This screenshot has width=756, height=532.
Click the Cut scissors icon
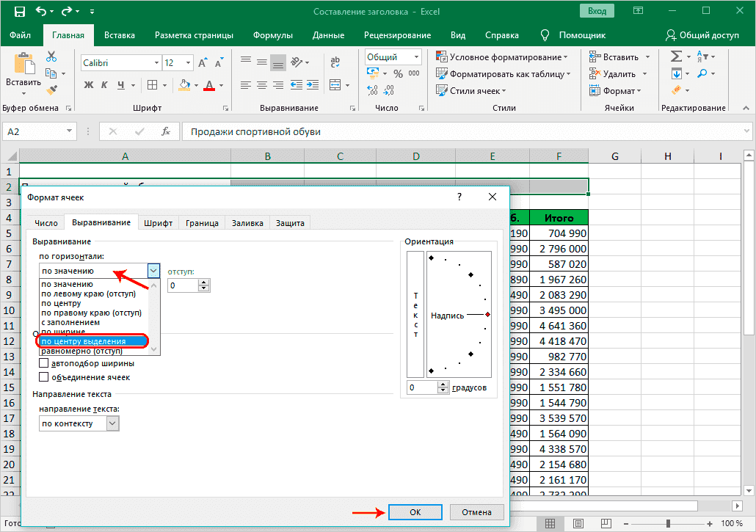pyautogui.click(x=51, y=57)
